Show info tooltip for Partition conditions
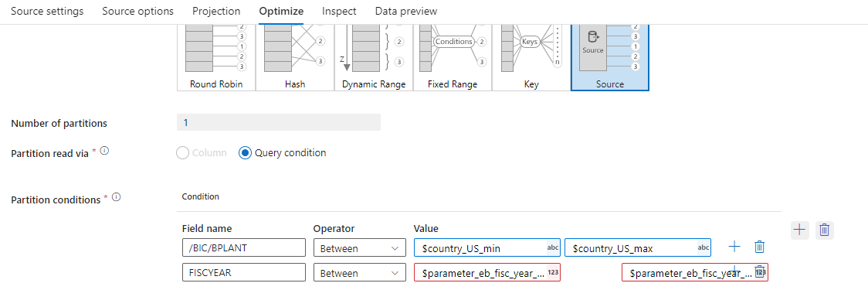The image size is (868, 290). (117, 197)
